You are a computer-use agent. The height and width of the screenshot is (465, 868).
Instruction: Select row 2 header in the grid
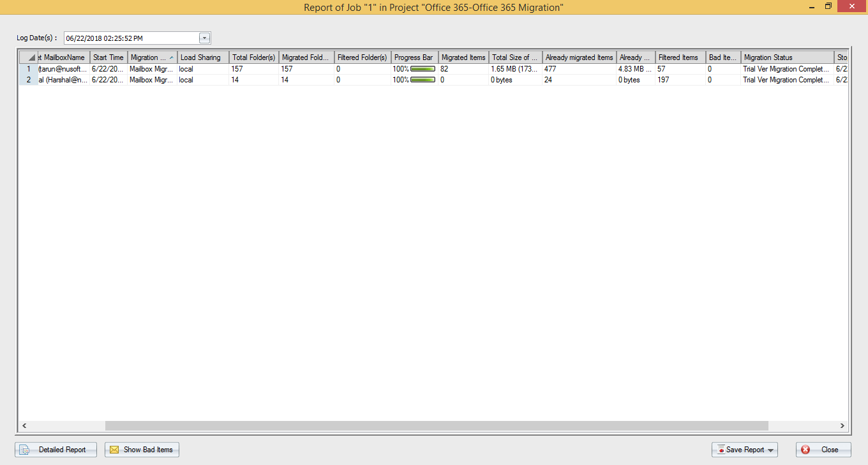pos(28,80)
